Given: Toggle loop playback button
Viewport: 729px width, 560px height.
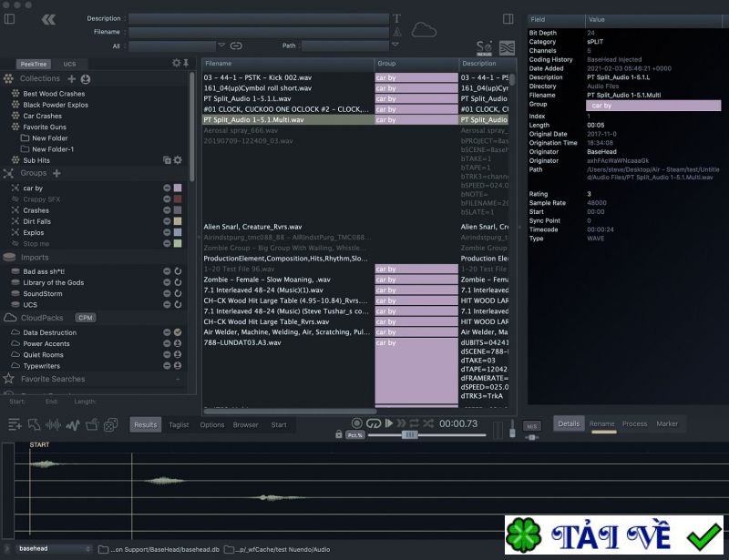Looking at the screenshot, I should click(372, 423).
